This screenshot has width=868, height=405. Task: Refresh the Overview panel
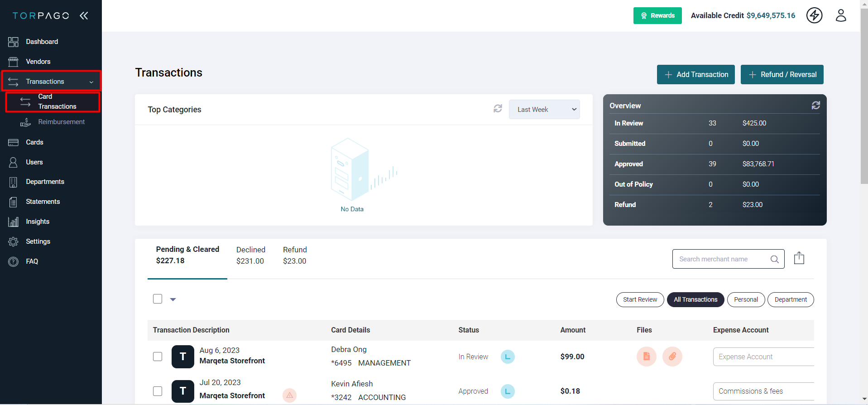click(816, 105)
